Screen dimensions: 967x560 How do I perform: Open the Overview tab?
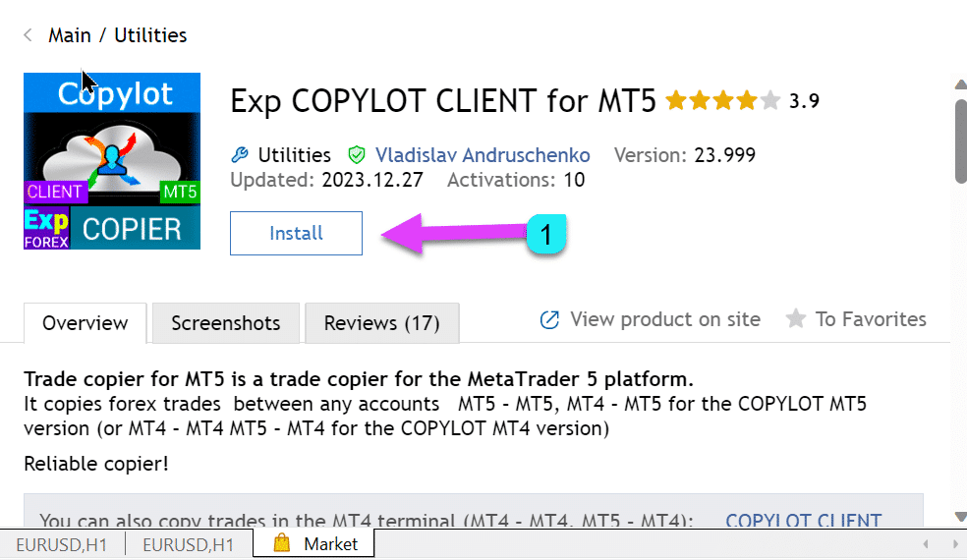85,323
